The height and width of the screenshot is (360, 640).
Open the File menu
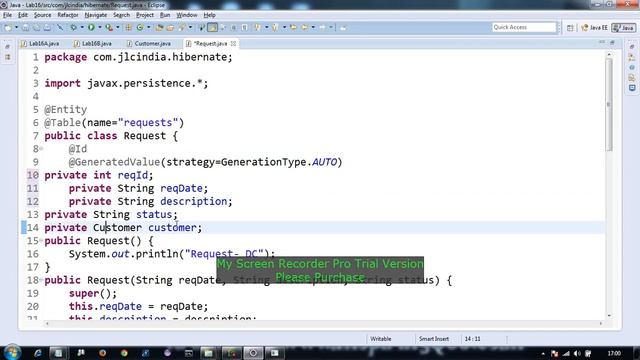tap(7, 15)
